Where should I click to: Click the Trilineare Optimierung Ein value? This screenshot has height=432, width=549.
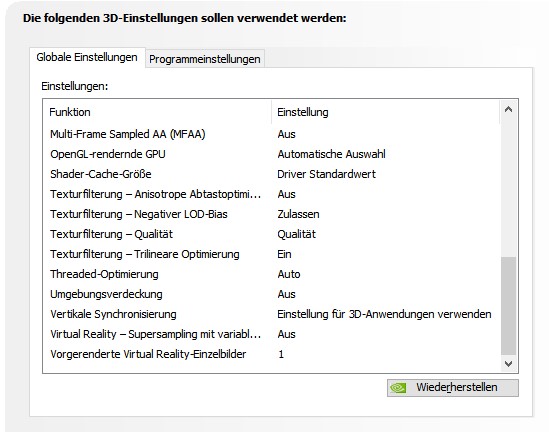tap(284, 254)
